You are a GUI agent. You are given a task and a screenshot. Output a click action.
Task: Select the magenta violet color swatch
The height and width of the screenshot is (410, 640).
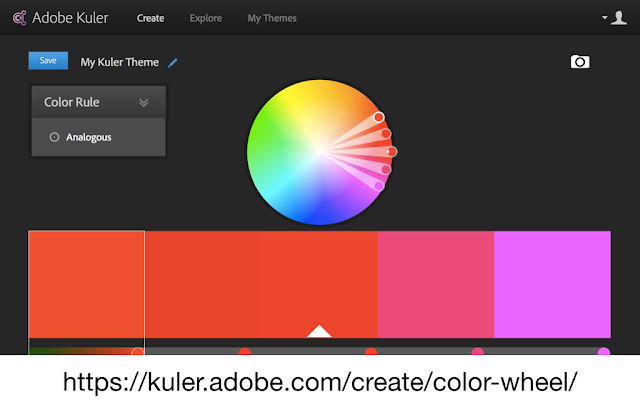coord(553,284)
